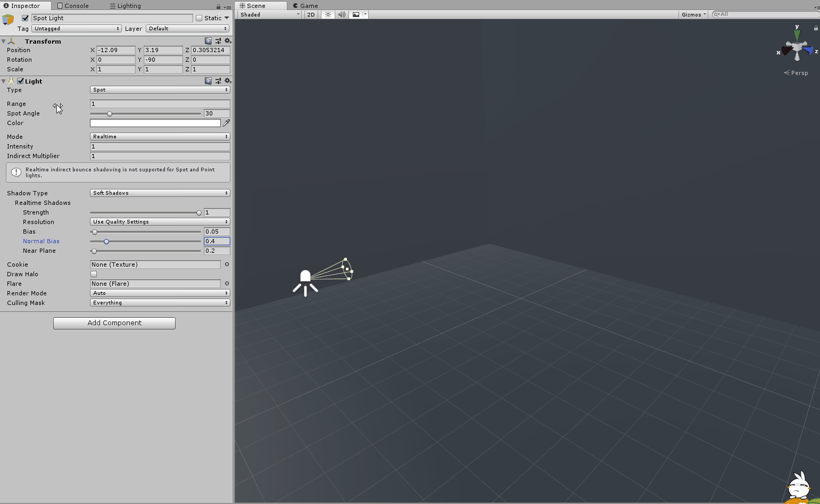Open the shadow Resolution dropdown
Screen dimensions: 820x504
point(160,222)
